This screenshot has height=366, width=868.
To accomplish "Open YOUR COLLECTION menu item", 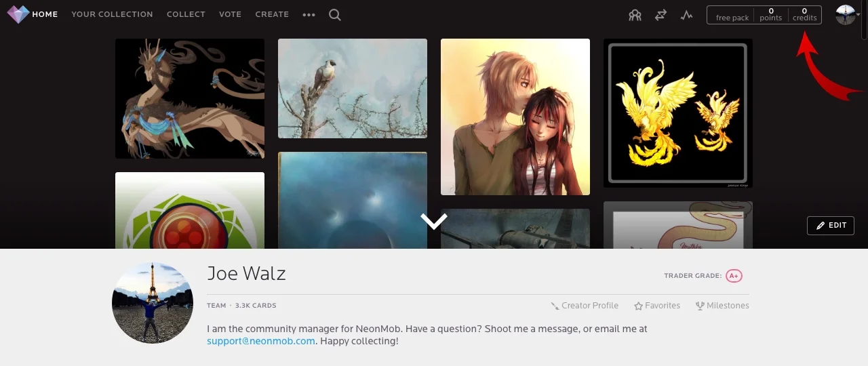I will tap(112, 14).
